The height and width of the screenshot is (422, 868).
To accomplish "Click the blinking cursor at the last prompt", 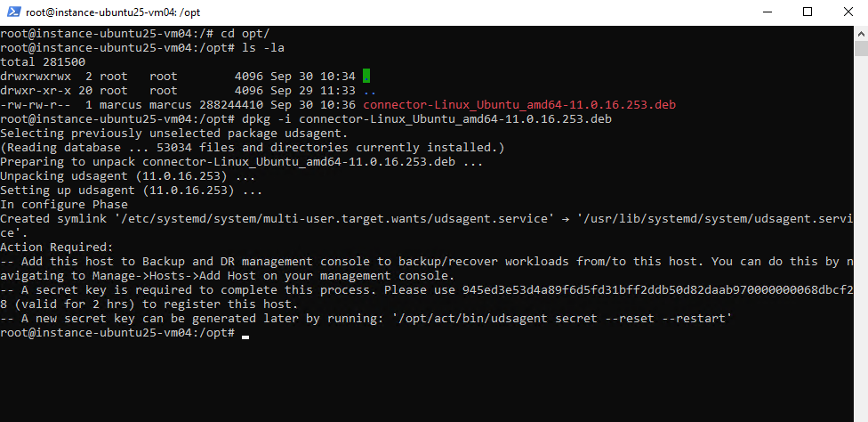I will point(245,334).
